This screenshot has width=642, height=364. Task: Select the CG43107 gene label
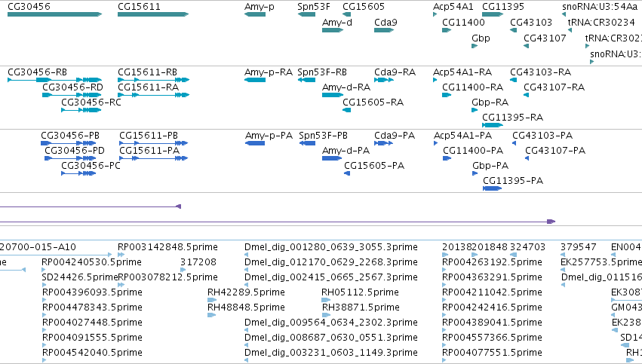tap(545, 38)
